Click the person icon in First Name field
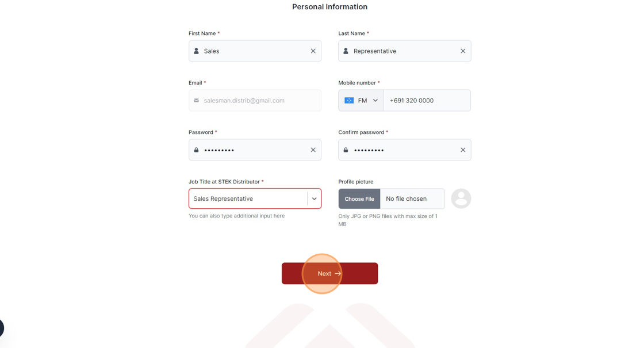The height and width of the screenshot is (348, 644). coord(196,51)
